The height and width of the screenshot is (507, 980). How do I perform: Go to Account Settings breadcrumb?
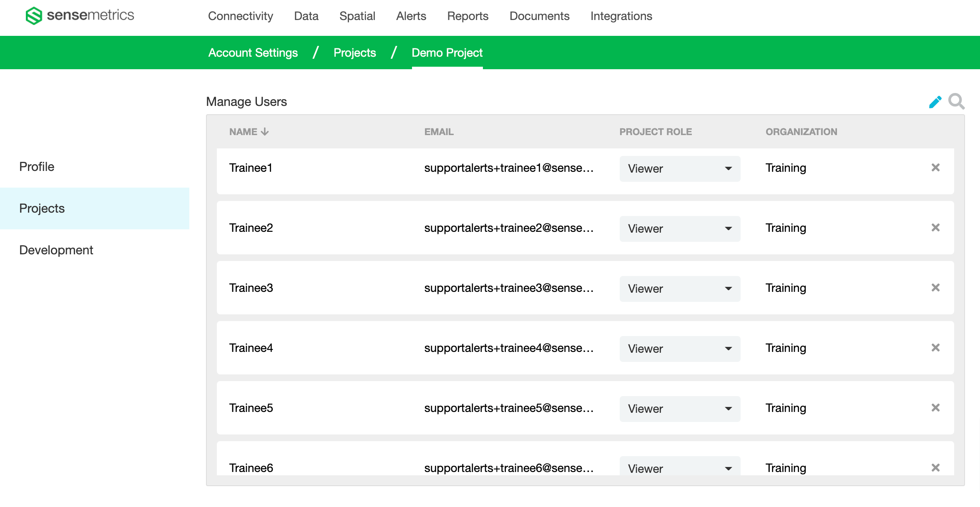click(253, 53)
